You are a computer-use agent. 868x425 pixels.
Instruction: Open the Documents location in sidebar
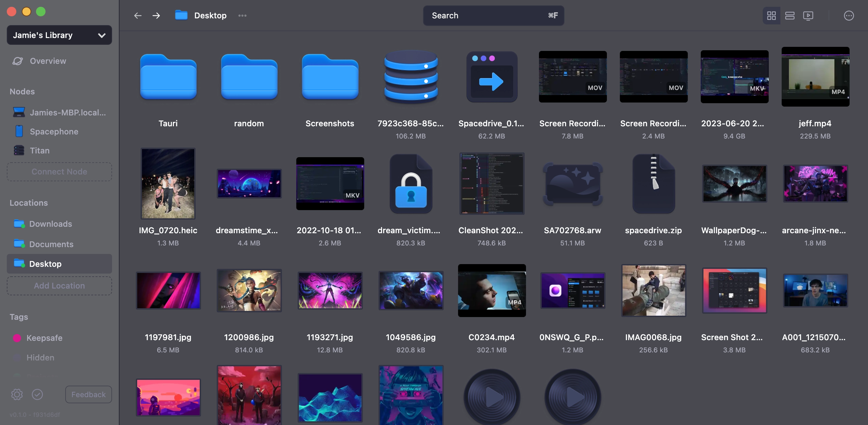[51, 244]
